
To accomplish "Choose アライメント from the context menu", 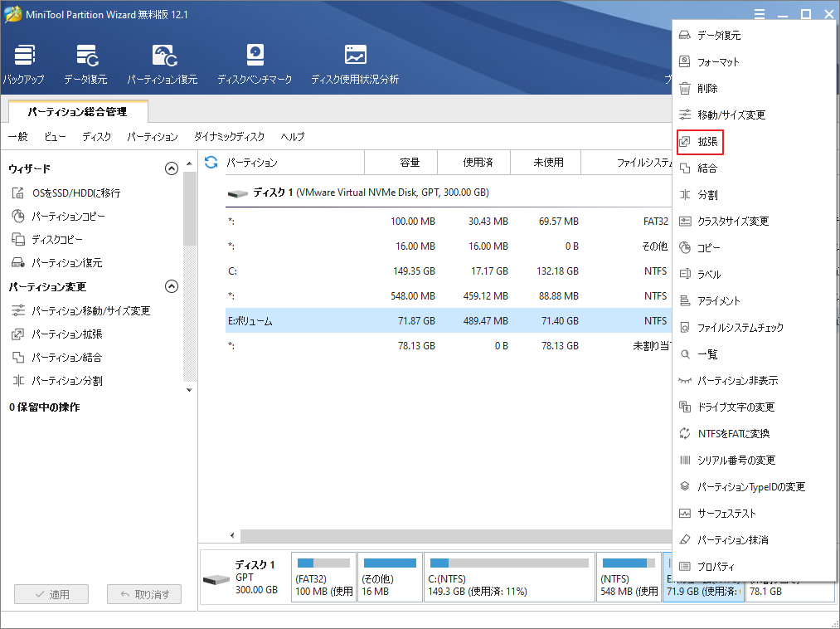I will click(754, 301).
